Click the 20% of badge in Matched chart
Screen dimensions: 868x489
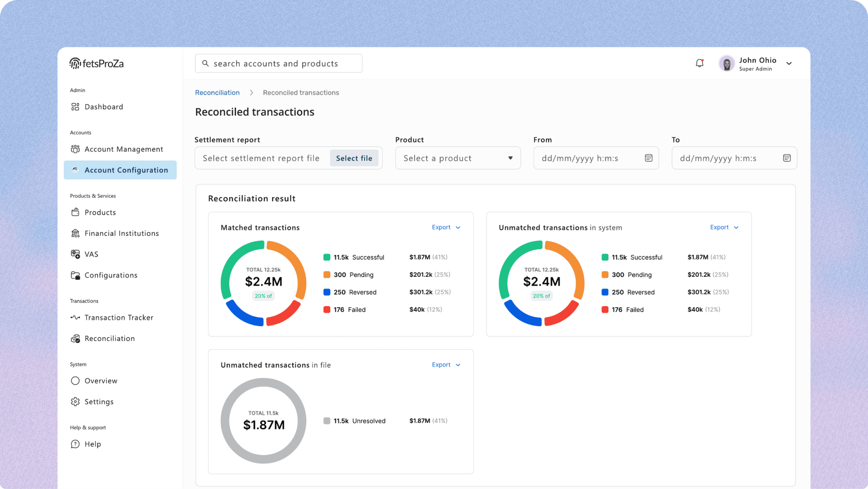(263, 296)
